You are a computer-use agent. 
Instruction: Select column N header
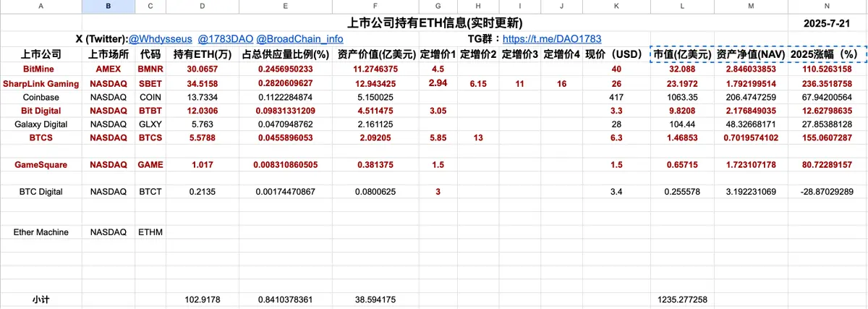(x=828, y=7)
